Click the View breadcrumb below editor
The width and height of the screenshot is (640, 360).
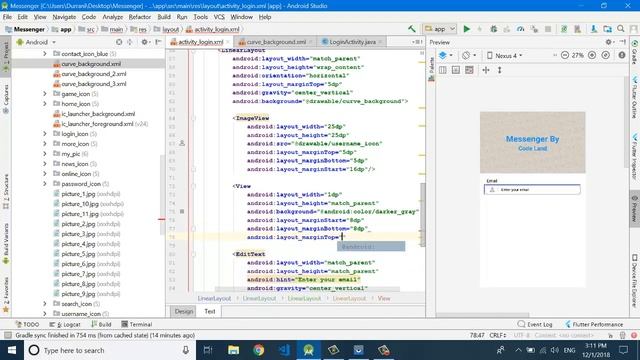coord(384,298)
